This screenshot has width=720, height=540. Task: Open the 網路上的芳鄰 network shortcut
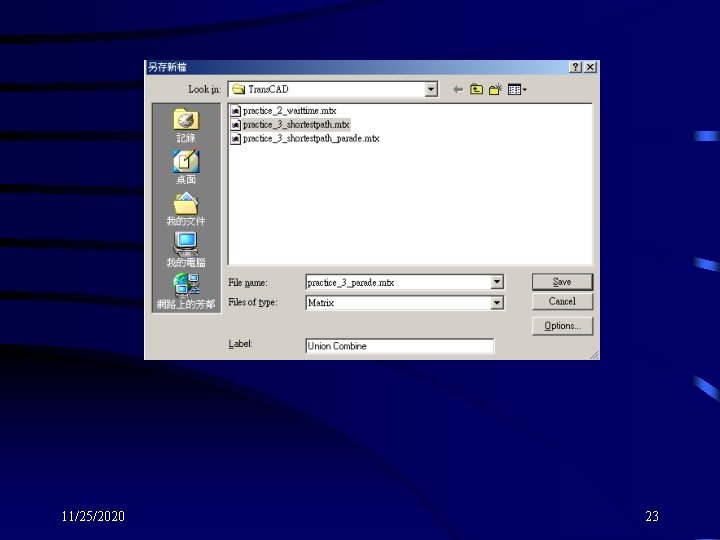coord(186,285)
